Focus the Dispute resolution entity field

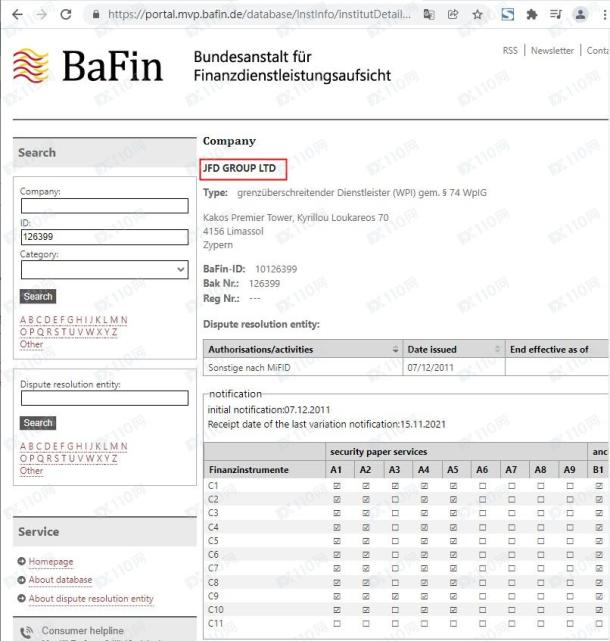click(105, 398)
